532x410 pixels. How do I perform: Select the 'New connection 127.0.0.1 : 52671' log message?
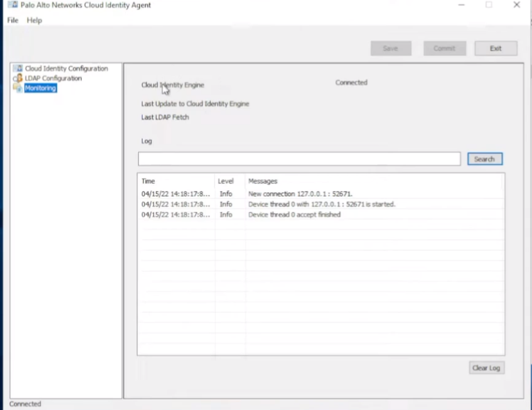(300, 194)
